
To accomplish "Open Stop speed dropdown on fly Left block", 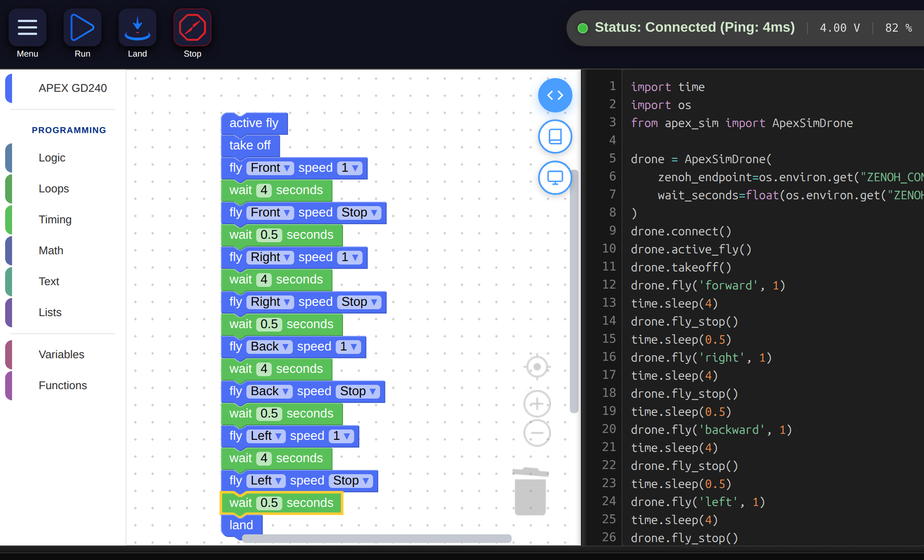I will click(x=351, y=481).
